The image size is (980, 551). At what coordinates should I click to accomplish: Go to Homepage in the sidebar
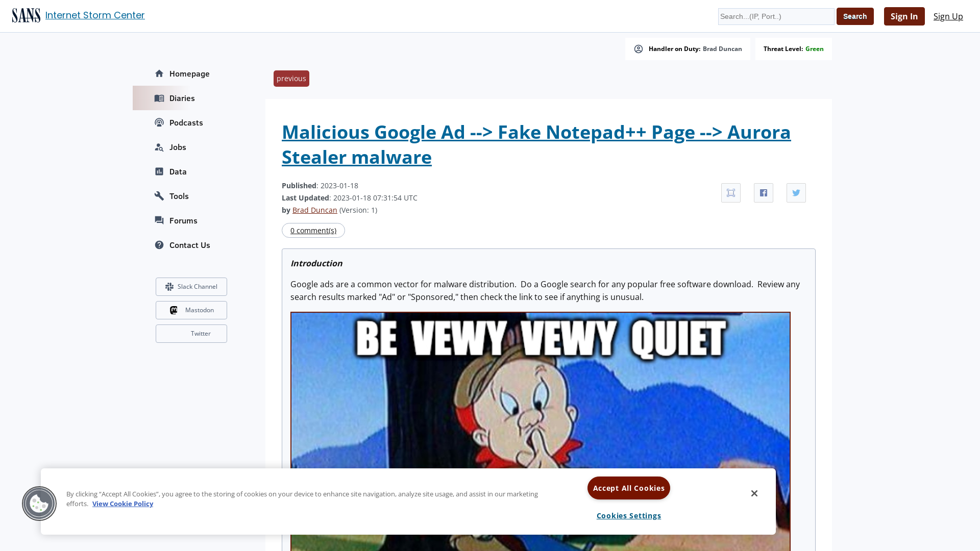click(189, 73)
